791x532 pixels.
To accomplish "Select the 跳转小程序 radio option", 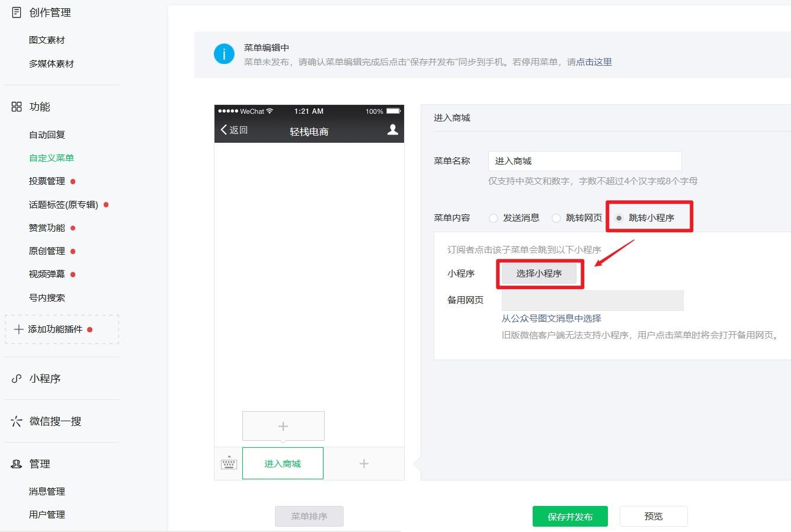I will pos(619,218).
